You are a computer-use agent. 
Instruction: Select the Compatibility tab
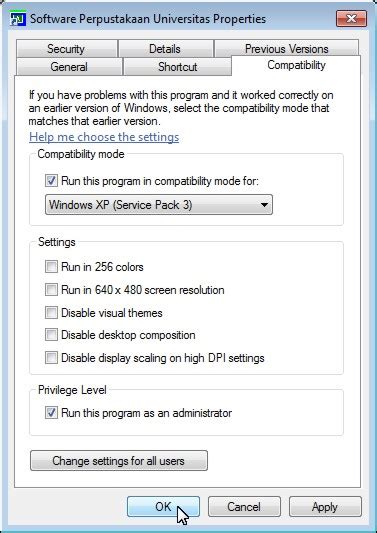(x=296, y=65)
